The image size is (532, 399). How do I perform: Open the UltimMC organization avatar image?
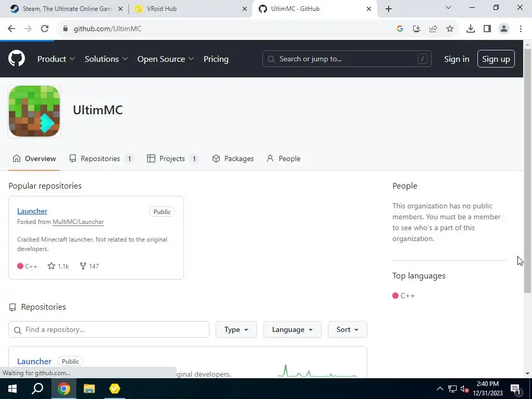click(x=34, y=111)
